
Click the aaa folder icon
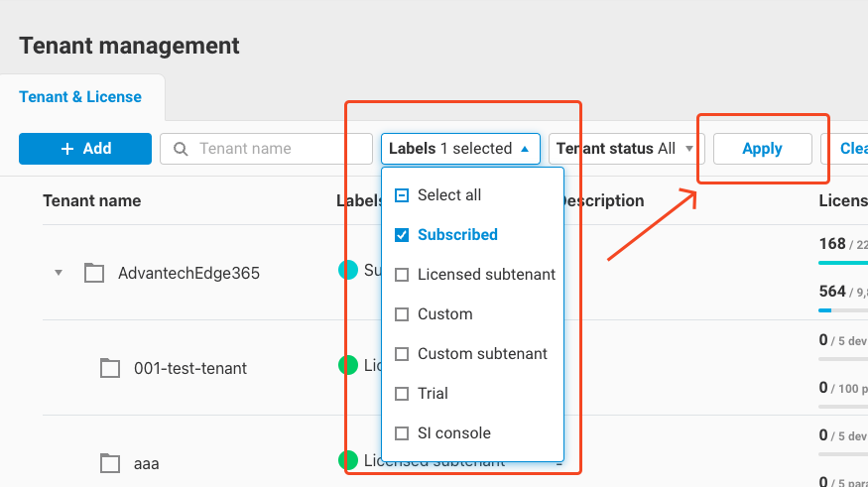110,462
